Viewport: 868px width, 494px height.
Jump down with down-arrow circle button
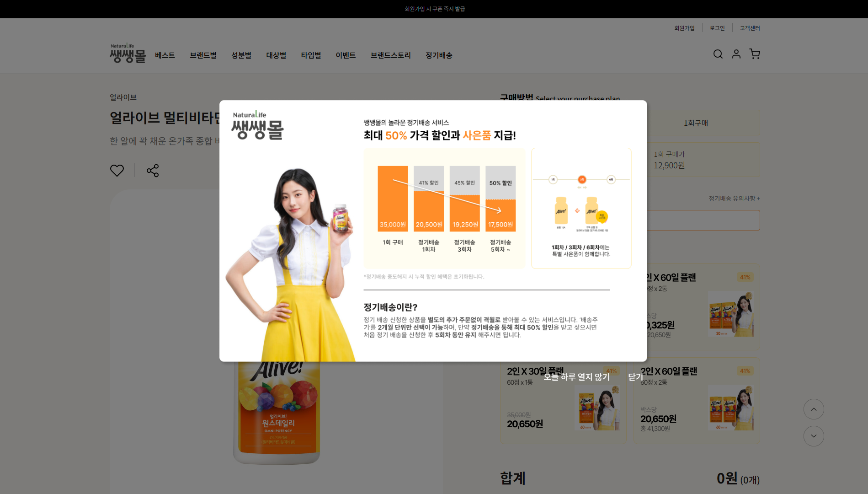[x=814, y=436]
